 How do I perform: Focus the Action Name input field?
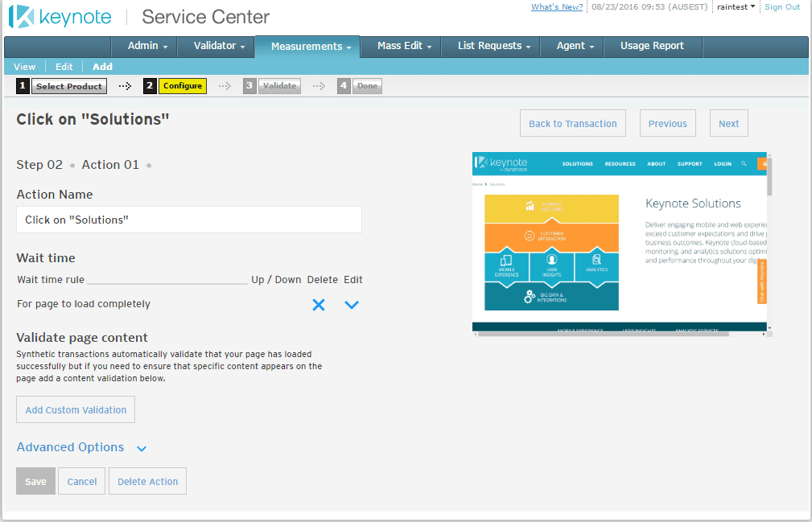189,220
